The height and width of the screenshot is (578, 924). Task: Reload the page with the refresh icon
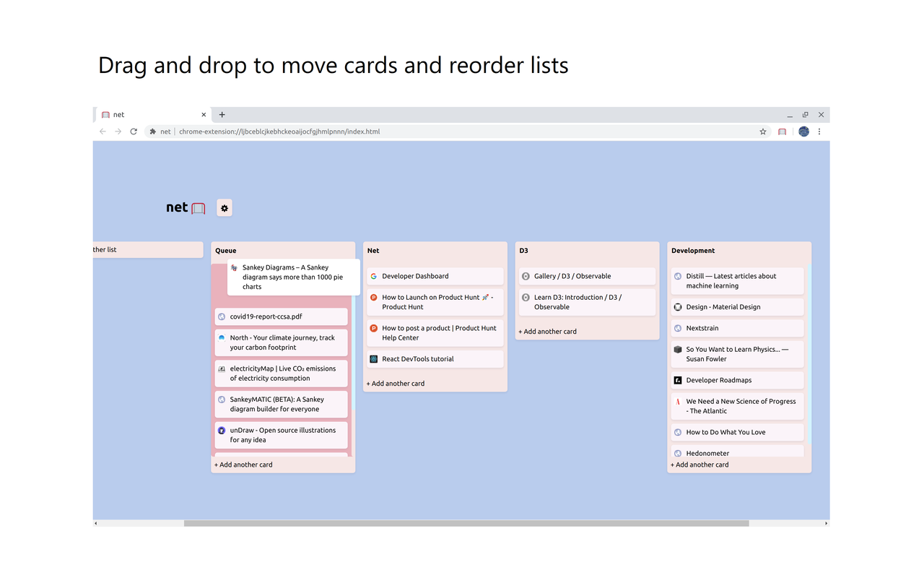[x=134, y=131]
